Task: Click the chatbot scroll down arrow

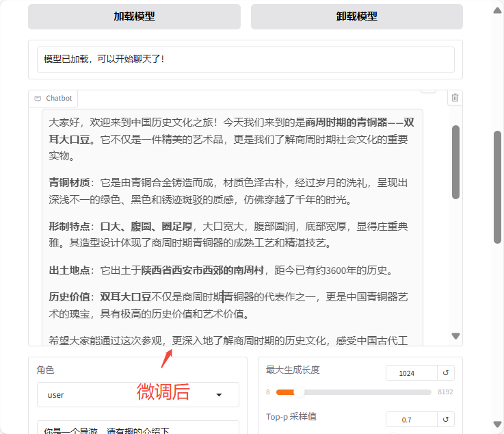Action: [x=455, y=336]
